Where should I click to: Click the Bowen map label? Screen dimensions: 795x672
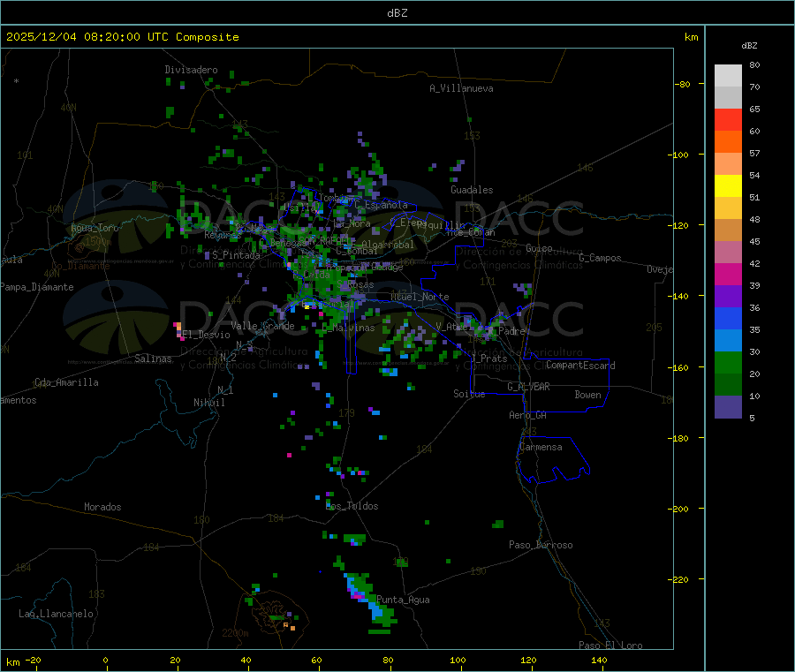click(x=587, y=395)
